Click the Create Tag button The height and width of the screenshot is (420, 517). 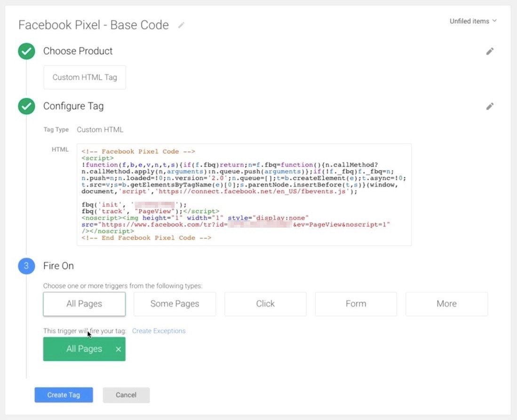[64, 395]
